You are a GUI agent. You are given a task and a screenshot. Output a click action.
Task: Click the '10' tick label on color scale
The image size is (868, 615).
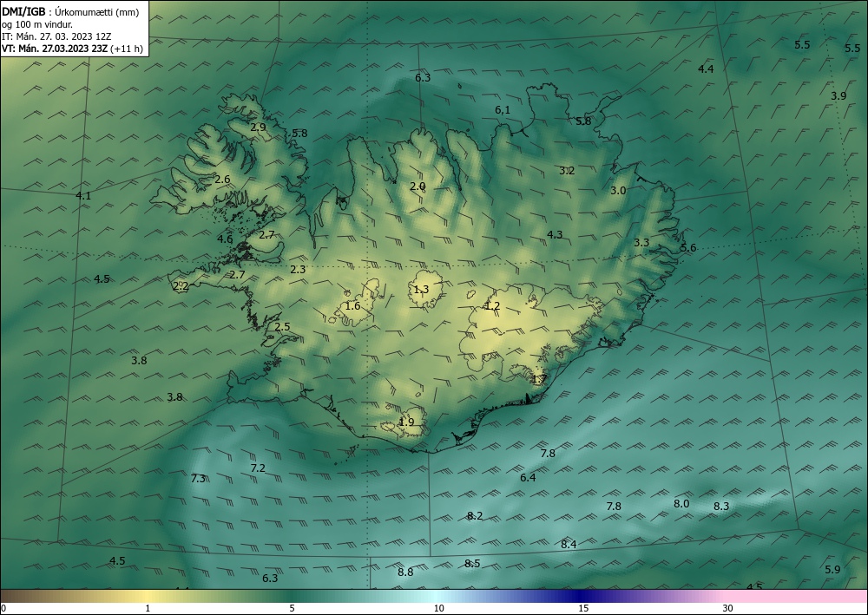click(x=439, y=609)
